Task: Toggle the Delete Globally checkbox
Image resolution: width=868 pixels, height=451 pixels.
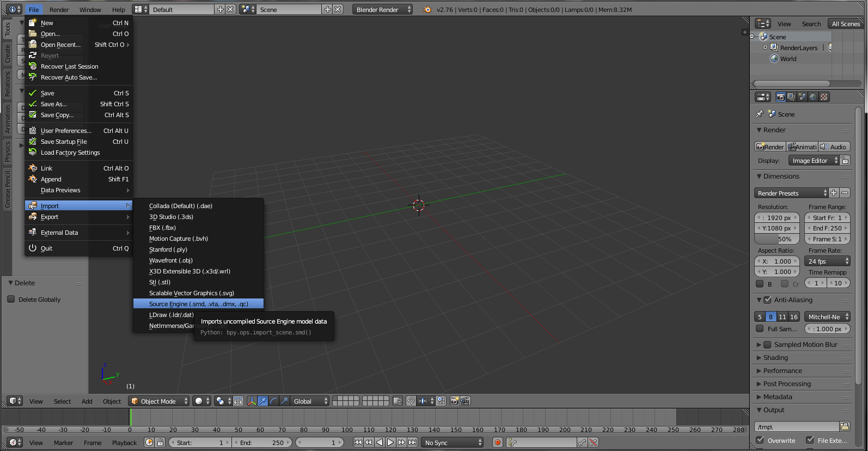Action: [x=11, y=299]
